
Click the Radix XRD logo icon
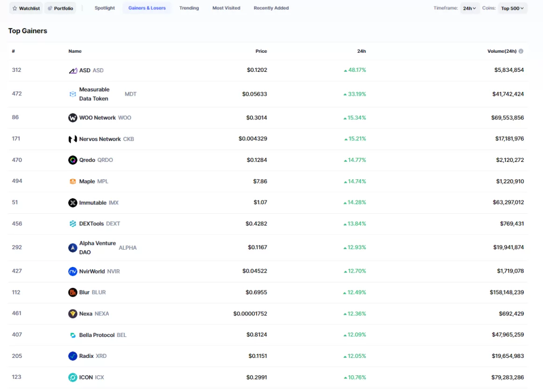coord(73,356)
